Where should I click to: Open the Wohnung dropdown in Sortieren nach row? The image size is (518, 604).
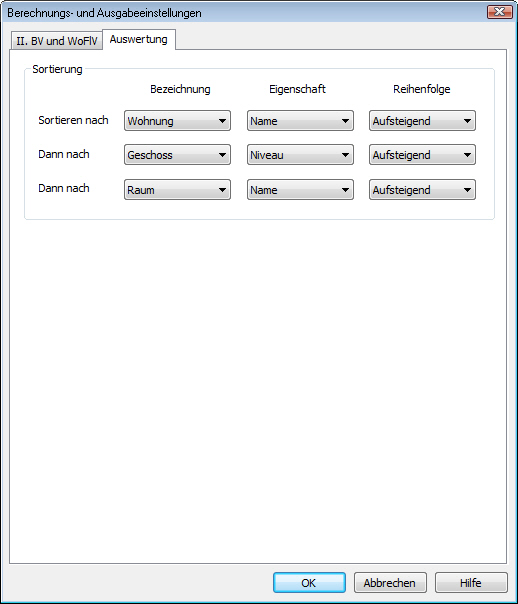tap(177, 121)
